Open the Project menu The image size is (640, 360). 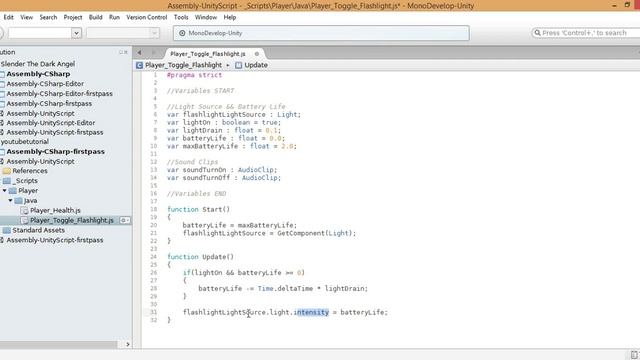pos(73,17)
